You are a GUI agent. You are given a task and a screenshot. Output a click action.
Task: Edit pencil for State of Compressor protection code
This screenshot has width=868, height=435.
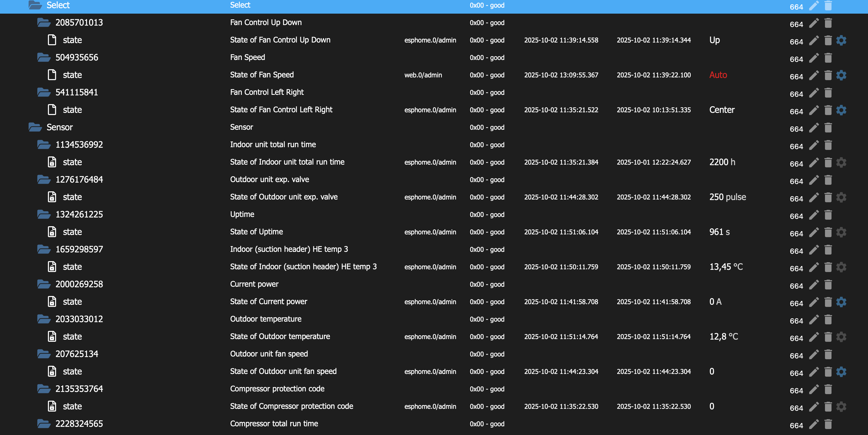click(x=814, y=407)
